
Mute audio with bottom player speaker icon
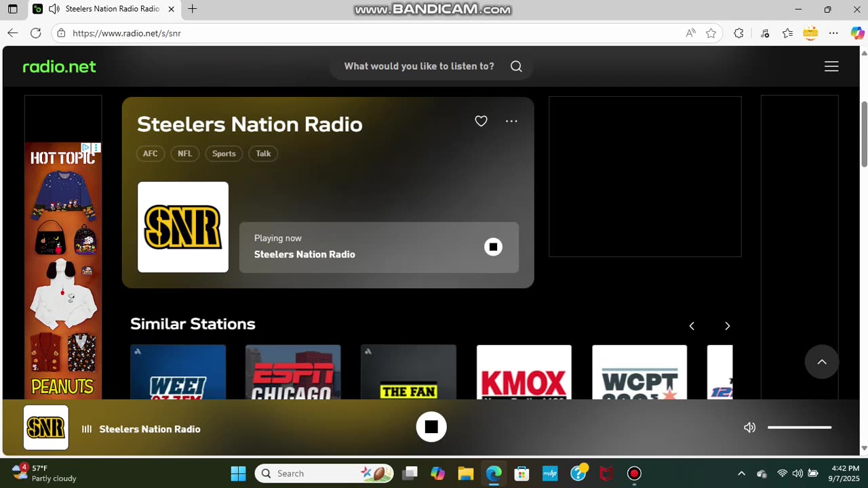tap(749, 428)
